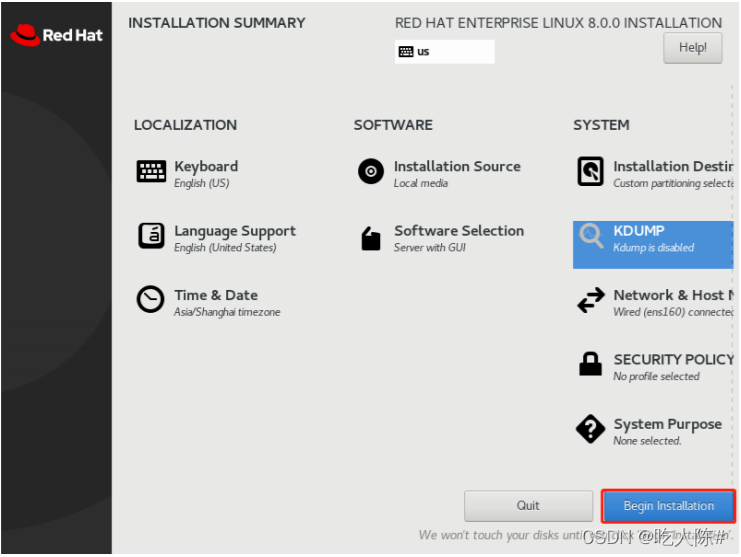
Task: Click the Installation Source disc icon
Action: 371,171
